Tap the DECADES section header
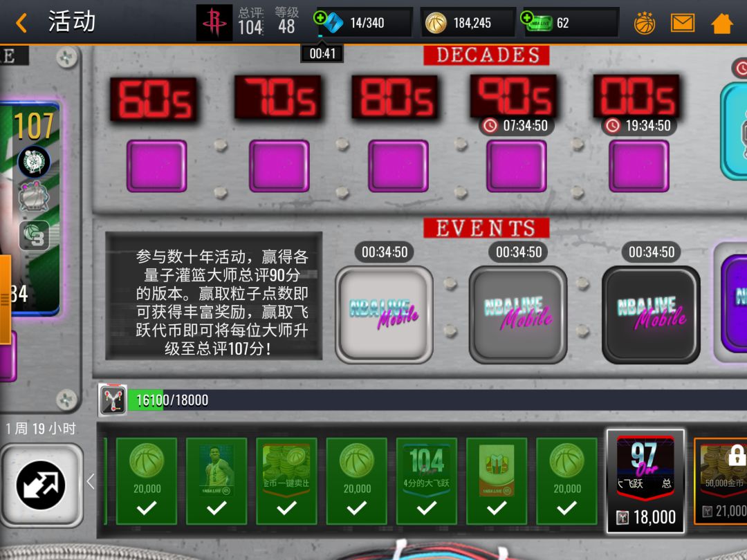Image resolution: width=747 pixels, height=560 pixels. [486, 55]
